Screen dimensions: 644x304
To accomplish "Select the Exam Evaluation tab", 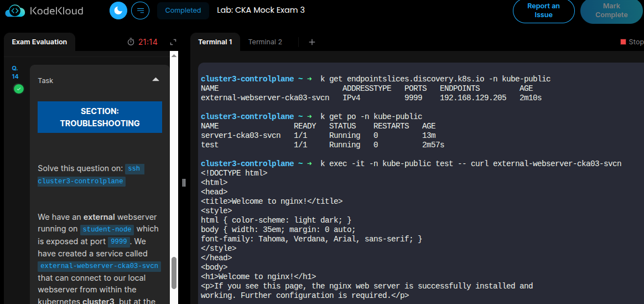I will click(39, 42).
